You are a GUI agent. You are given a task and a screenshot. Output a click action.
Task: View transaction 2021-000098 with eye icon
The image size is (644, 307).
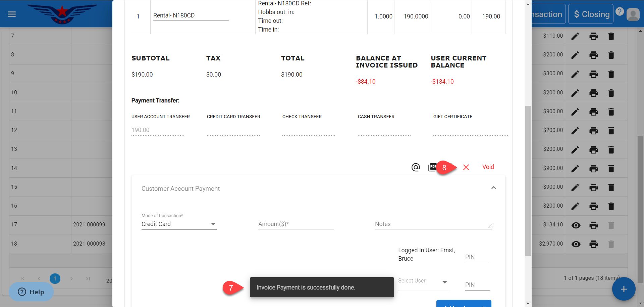click(x=576, y=244)
